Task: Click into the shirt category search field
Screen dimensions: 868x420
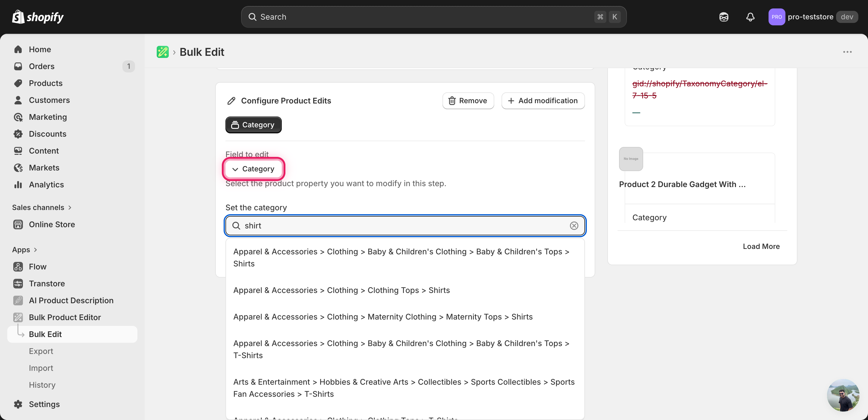Action: pyautogui.click(x=405, y=226)
